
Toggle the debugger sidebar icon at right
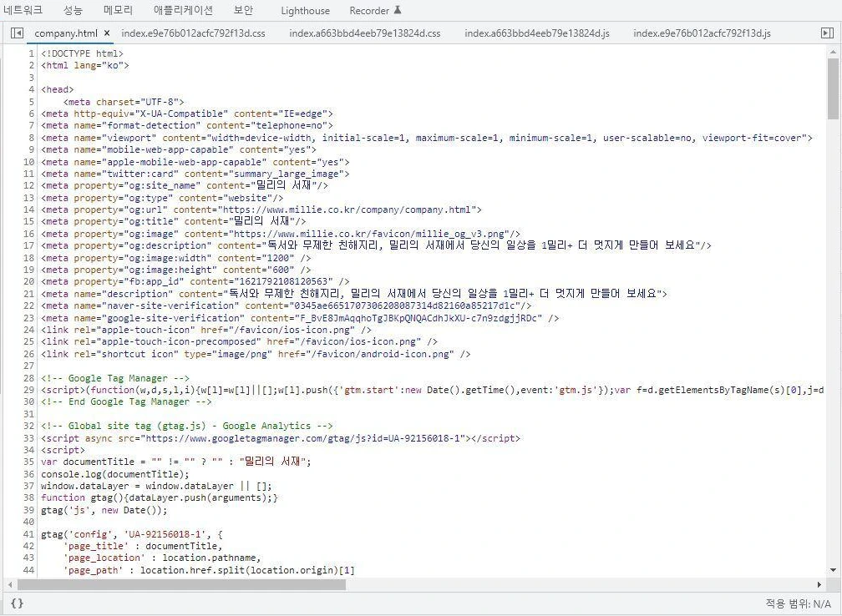(x=827, y=33)
